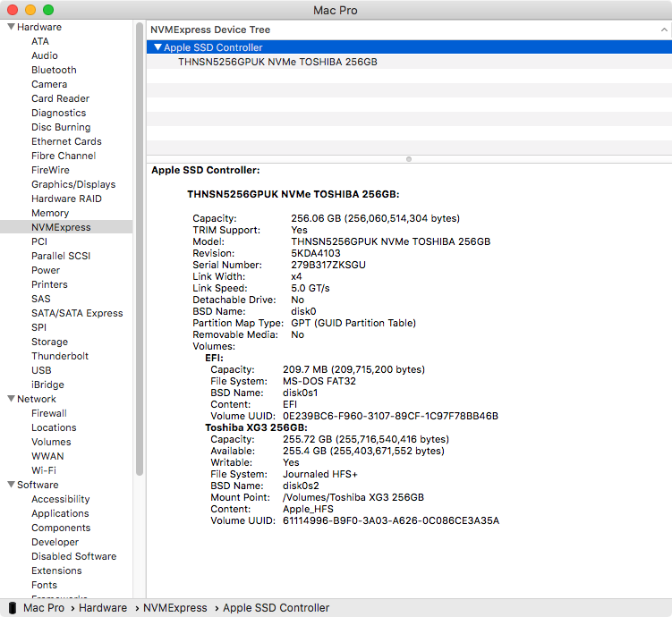Viewport: 672px width, 617px height.
Task: Select Camera in the sidebar
Action: (x=49, y=84)
